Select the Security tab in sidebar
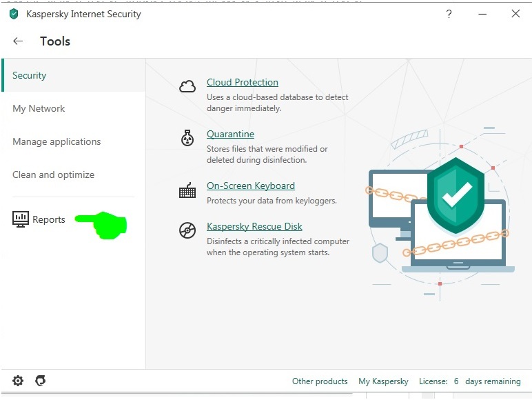The height and width of the screenshot is (400, 532). pyautogui.click(x=30, y=75)
